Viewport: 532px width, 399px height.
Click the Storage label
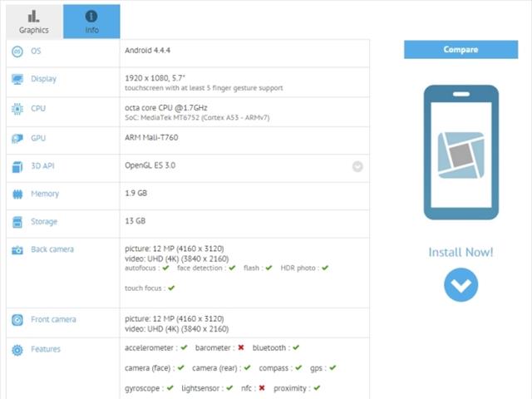click(44, 222)
